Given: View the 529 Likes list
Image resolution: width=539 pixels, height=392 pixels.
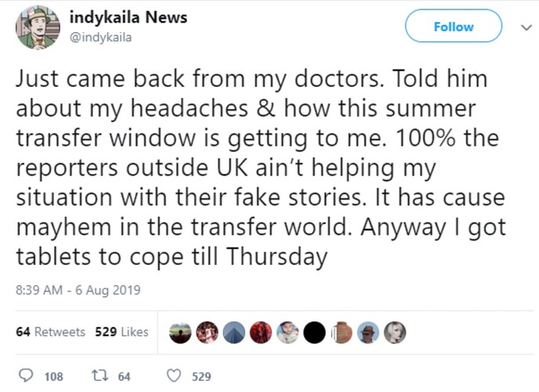Looking at the screenshot, I should coord(122,332).
